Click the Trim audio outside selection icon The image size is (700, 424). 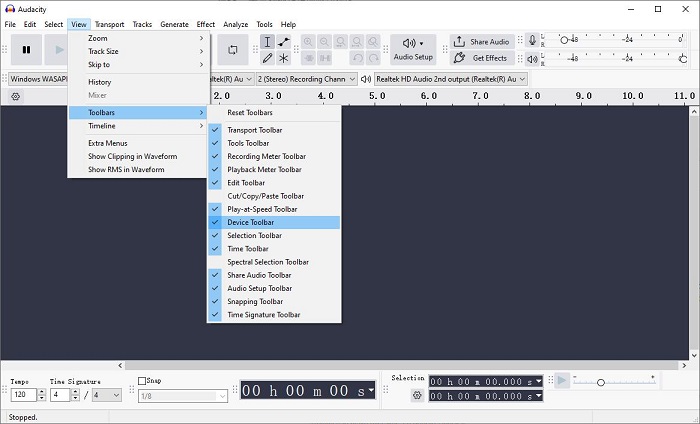(x=308, y=58)
